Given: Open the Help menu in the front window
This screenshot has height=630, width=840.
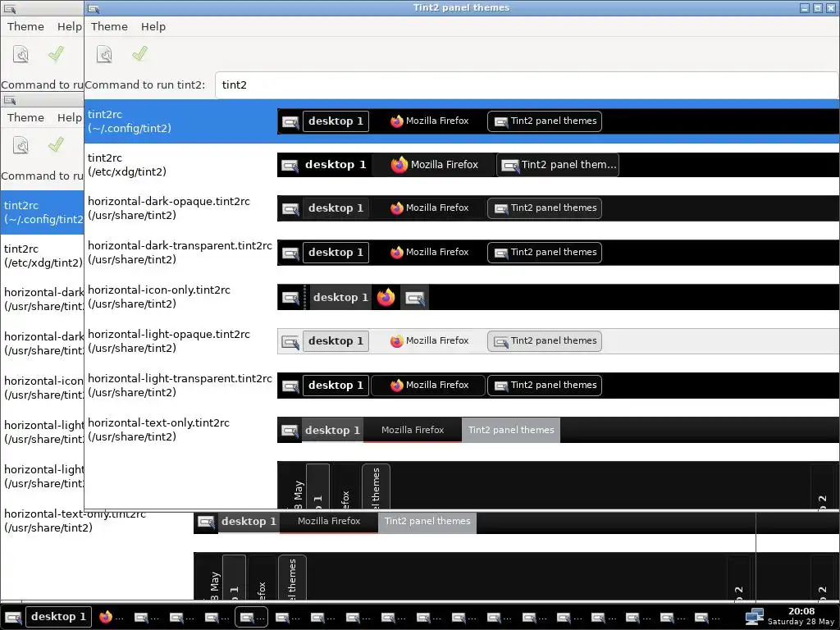Looking at the screenshot, I should [x=153, y=27].
